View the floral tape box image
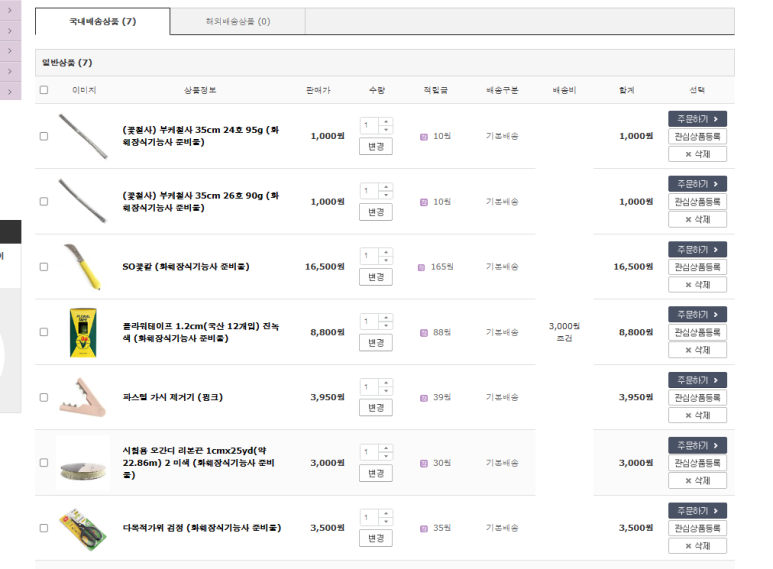The height and width of the screenshot is (569, 773). [83, 332]
